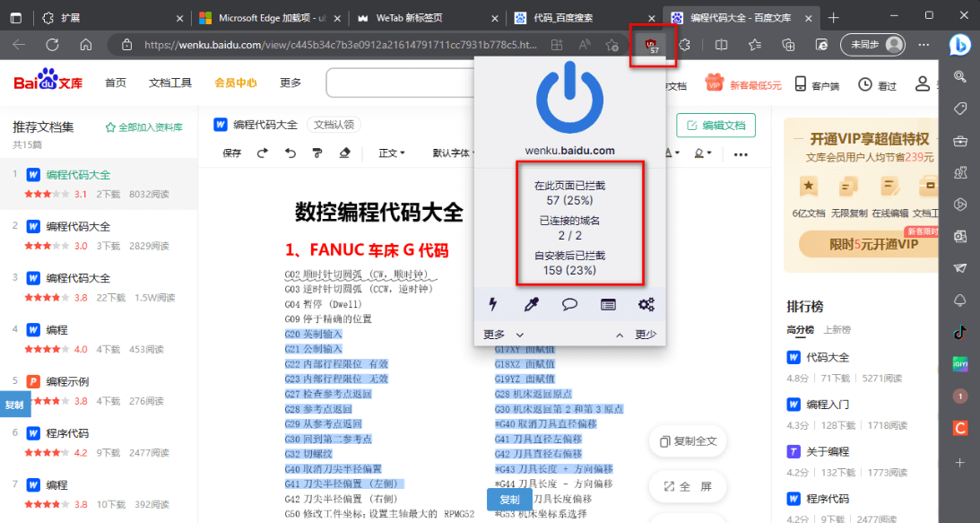
Task: Click the 未同步 profile button
Action: click(x=872, y=45)
